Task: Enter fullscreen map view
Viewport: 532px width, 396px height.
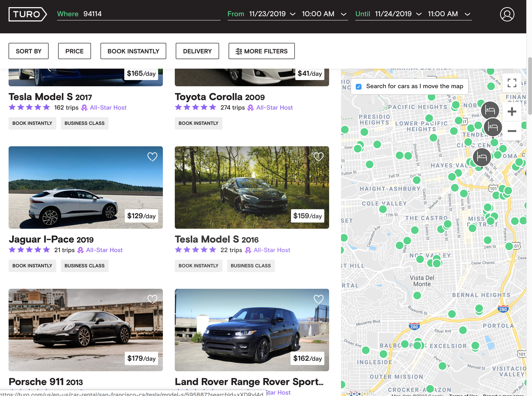Action: pos(512,83)
